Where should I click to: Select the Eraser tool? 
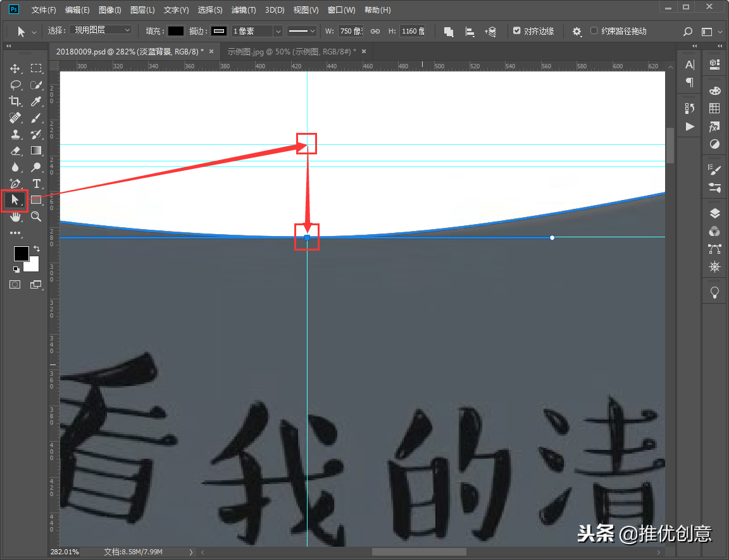point(15,151)
